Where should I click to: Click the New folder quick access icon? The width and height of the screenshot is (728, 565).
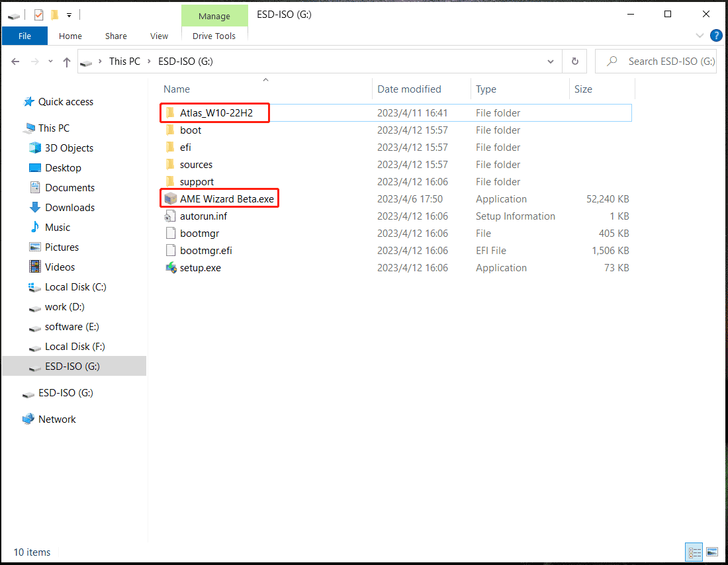(x=54, y=15)
